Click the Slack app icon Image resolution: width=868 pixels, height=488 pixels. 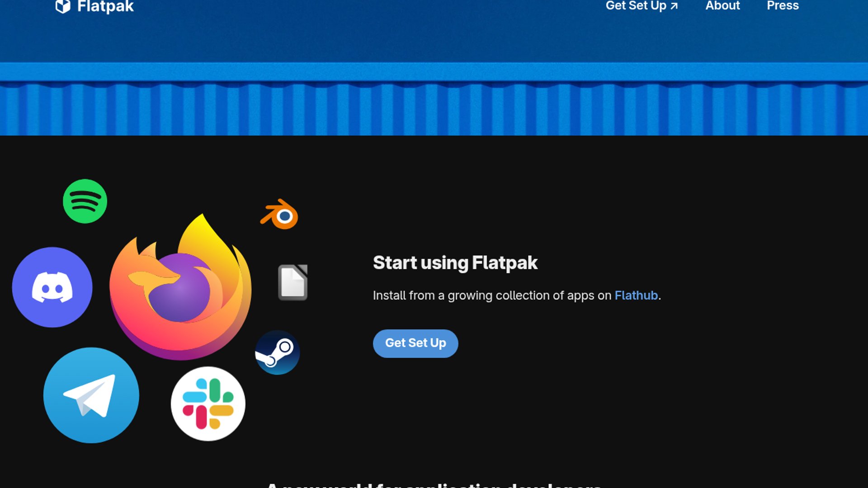tap(208, 404)
